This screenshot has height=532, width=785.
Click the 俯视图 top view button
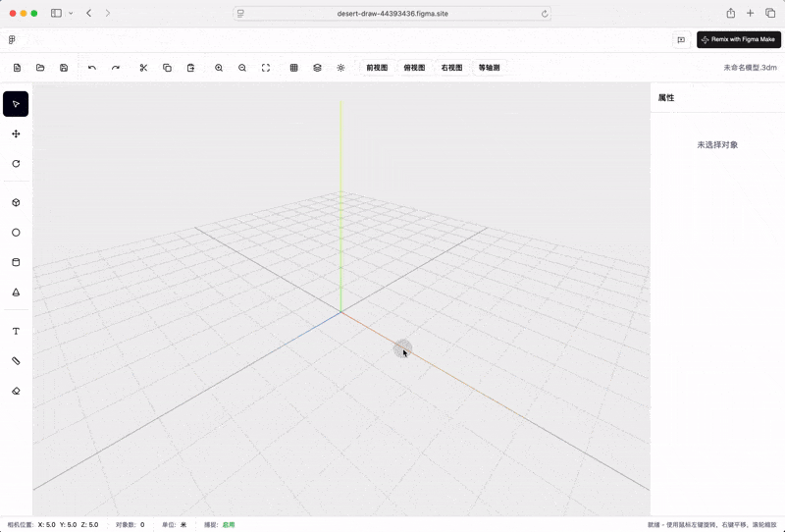pyautogui.click(x=414, y=68)
